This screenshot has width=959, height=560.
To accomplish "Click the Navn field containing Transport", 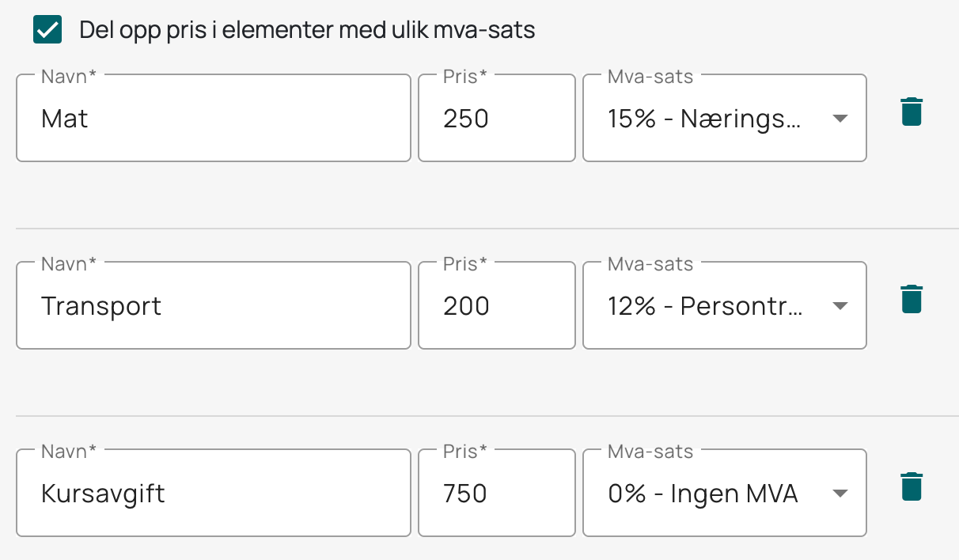I will [x=214, y=305].
